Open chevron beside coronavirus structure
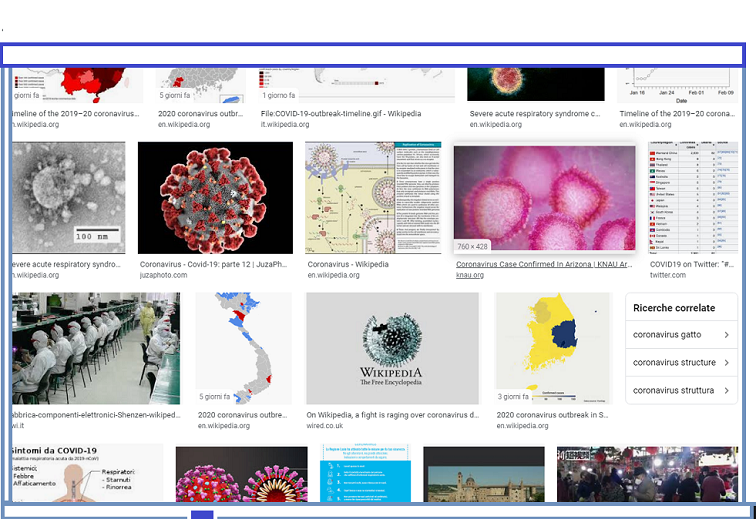This screenshot has width=756, height=519. 726,363
